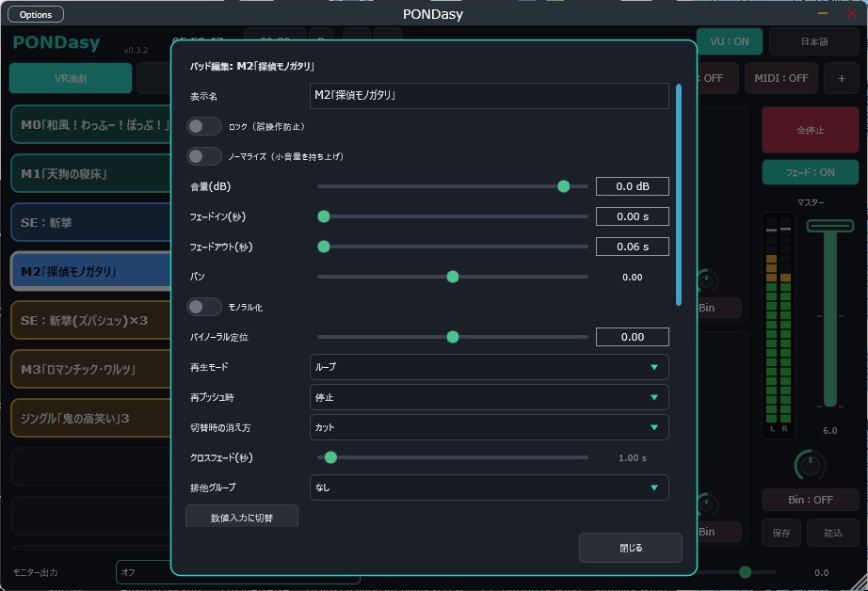The image size is (868, 591).
Task: Click the master knob above Bin : OFF
Action: 811,466
